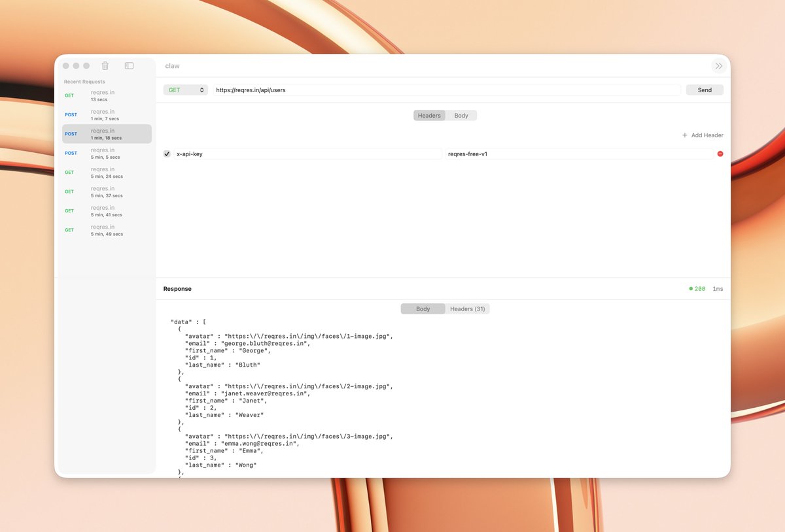Switch to the request Body tab
Viewport: 785px width, 532px height.
point(461,116)
